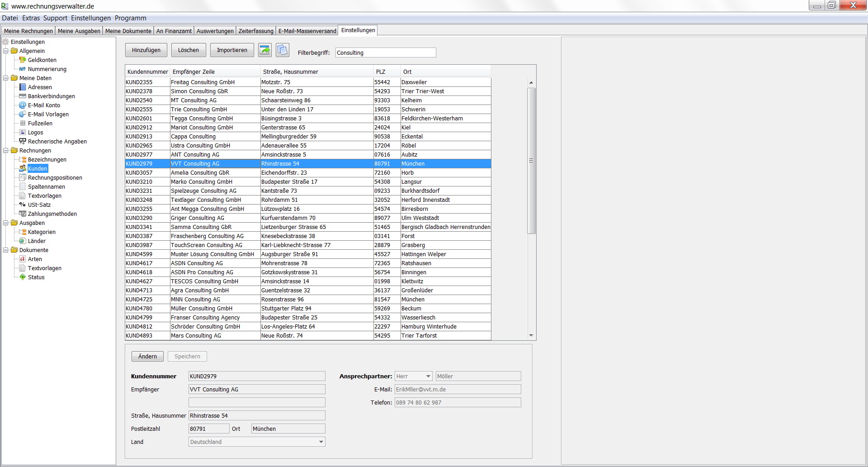Open the Land dropdown showing Deutschland

(321, 442)
